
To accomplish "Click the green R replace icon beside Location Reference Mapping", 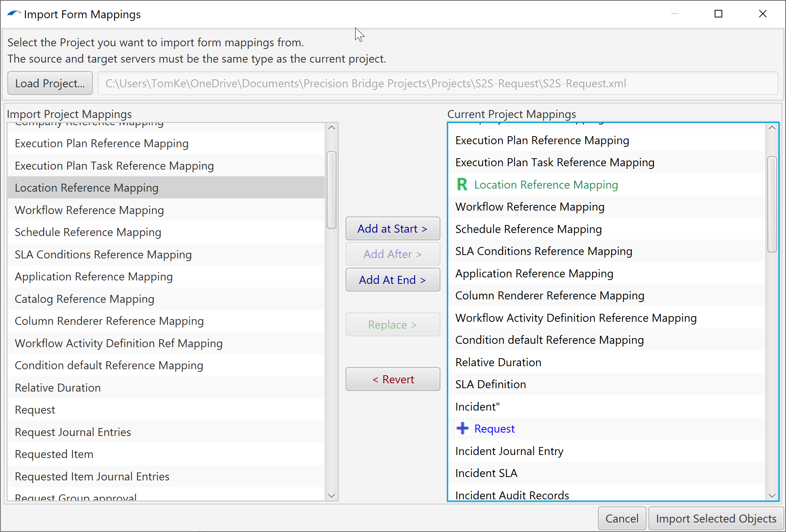I will [462, 184].
